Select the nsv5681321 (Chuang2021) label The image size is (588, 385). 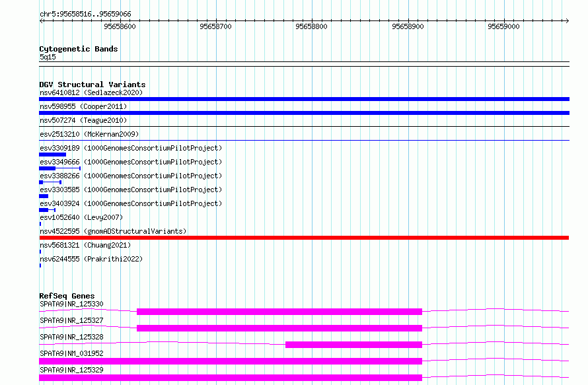pyautogui.click(x=85, y=245)
